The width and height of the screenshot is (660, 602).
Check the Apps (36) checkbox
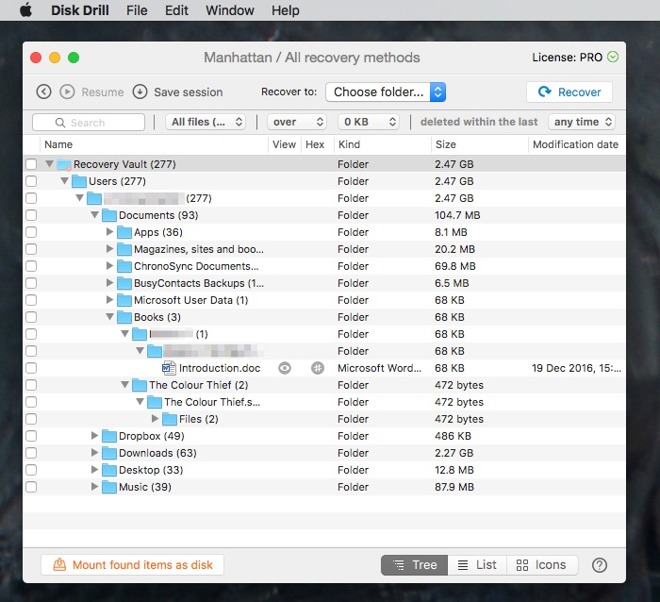31,232
